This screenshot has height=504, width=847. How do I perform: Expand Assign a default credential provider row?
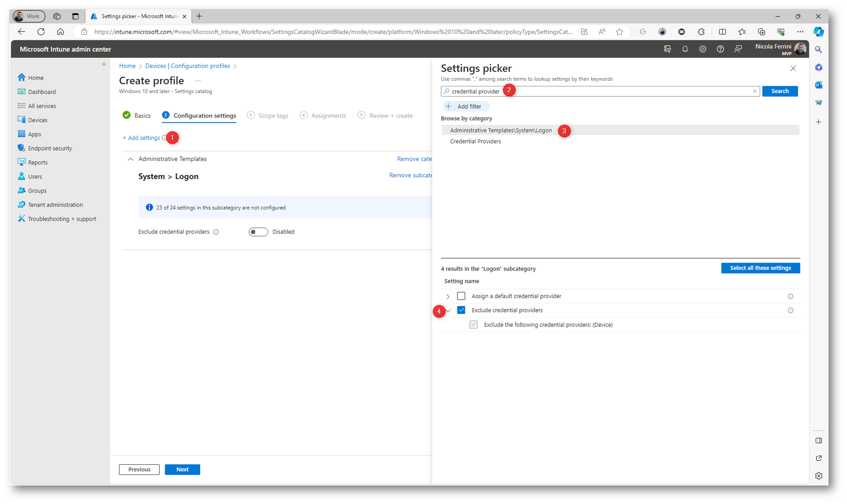point(448,296)
